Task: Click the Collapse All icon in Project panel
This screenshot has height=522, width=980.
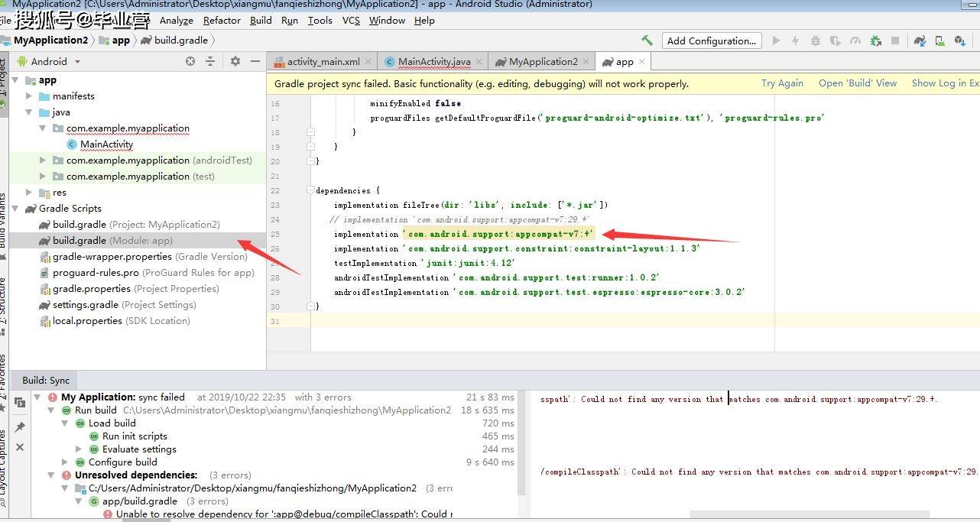Action: [211, 62]
